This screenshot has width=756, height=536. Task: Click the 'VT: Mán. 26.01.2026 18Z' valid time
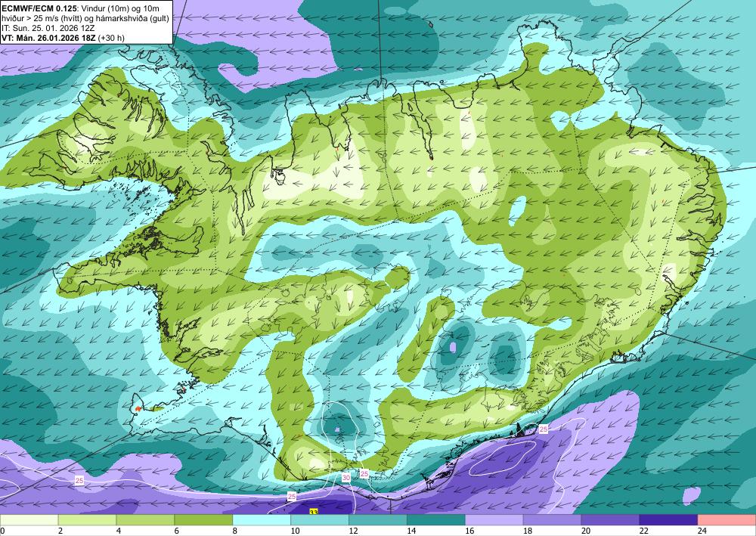[x=48, y=38]
